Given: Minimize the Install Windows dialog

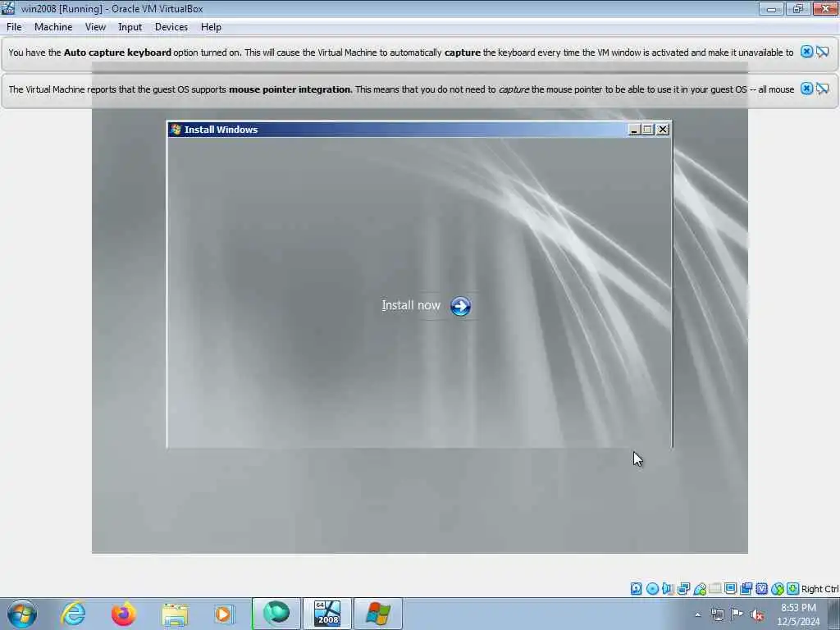Looking at the screenshot, I should (x=634, y=130).
